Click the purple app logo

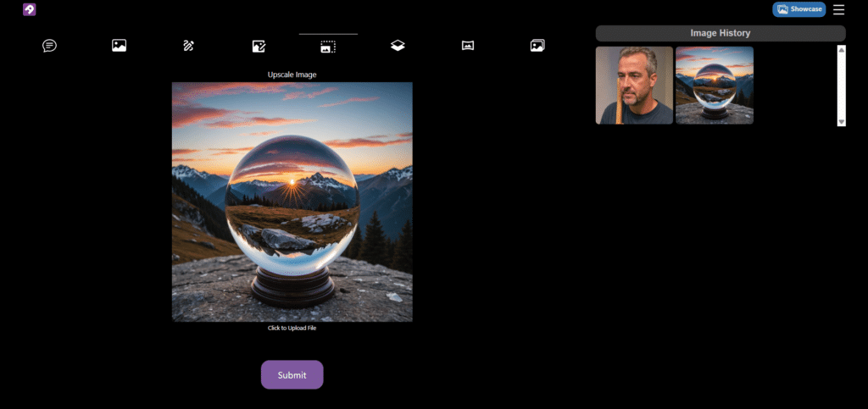point(30,9)
